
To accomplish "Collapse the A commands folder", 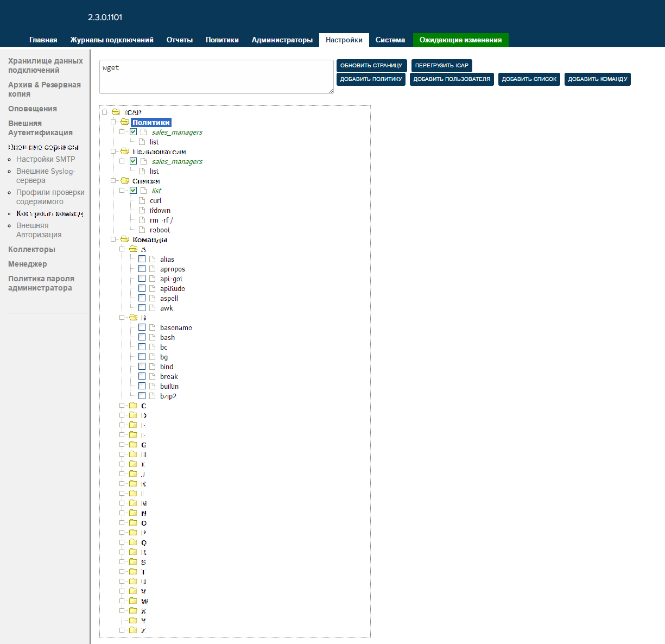I will click(x=122, y=249).
